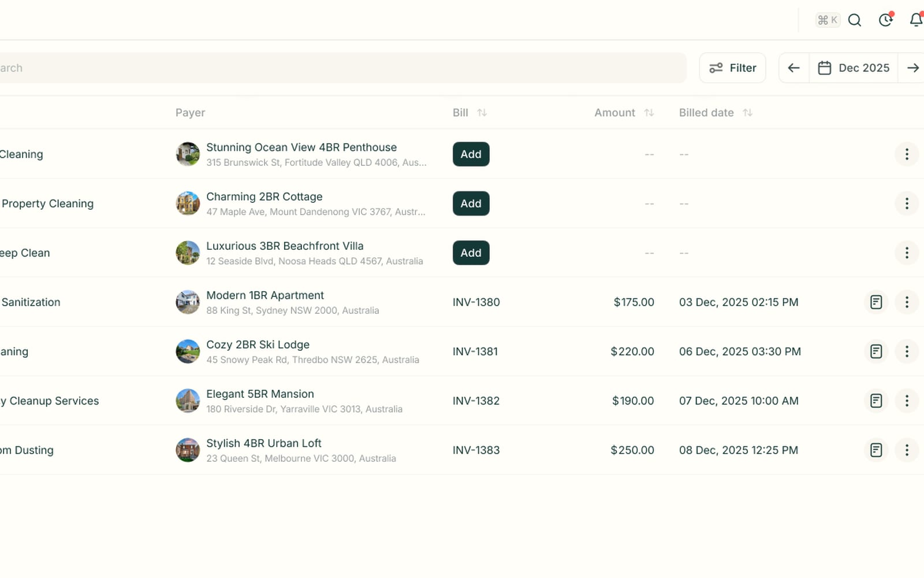
Task: Open more options for Modern 1BR Apartment
Action: click(907, 302)
